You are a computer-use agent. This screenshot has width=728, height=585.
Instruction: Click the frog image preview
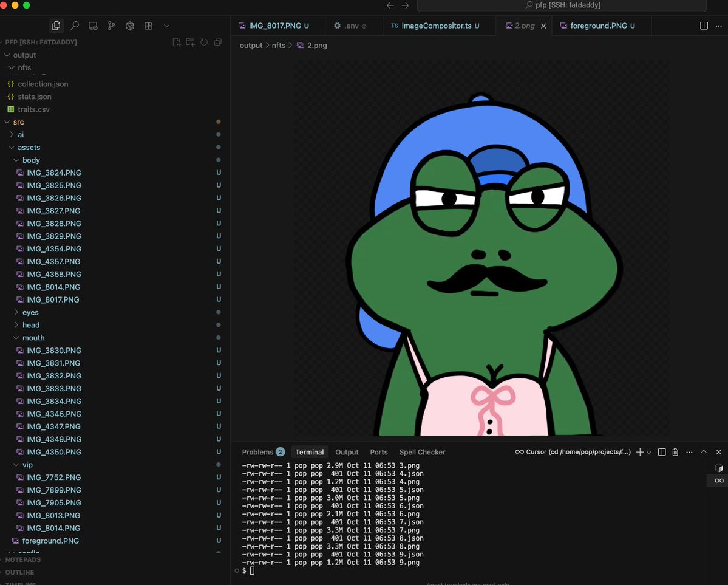pyautogui.click(x=481, y=248)
